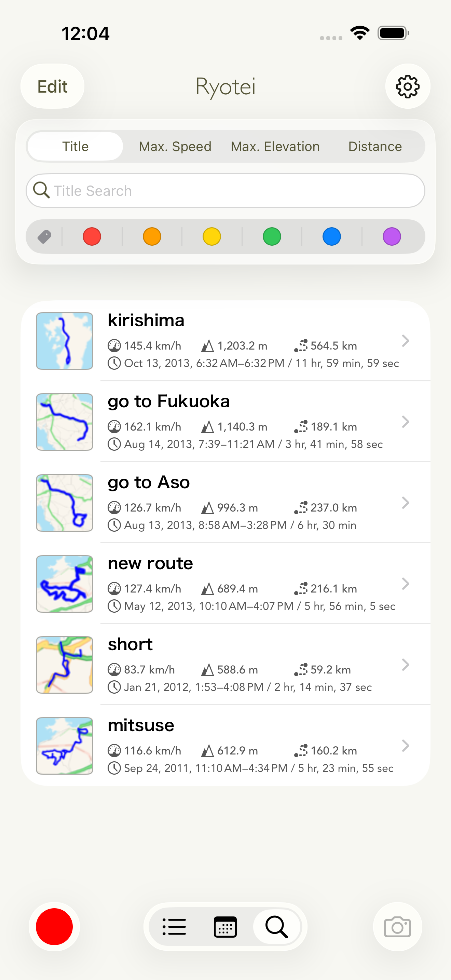The image size is (451, 980).
Task: Select the Distance search tab
Action: pyautogui.click(x=375, y=147)
